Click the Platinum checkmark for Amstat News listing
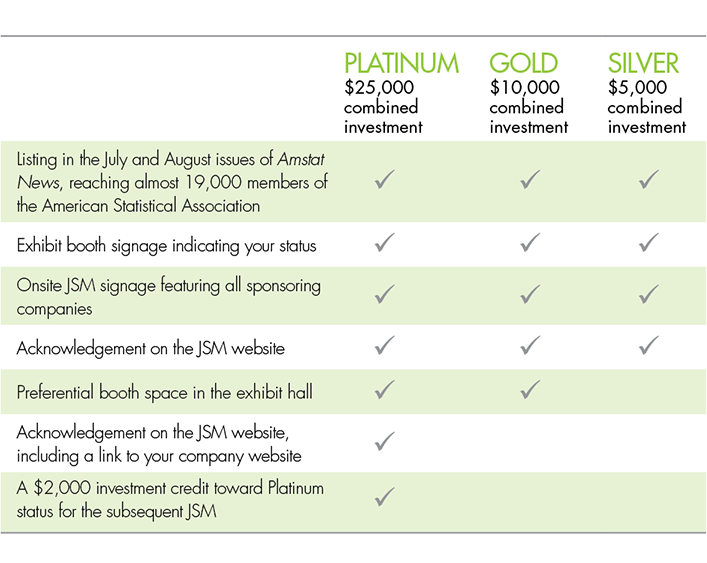Viewport: 707px width, 563px height. (384, 180)
